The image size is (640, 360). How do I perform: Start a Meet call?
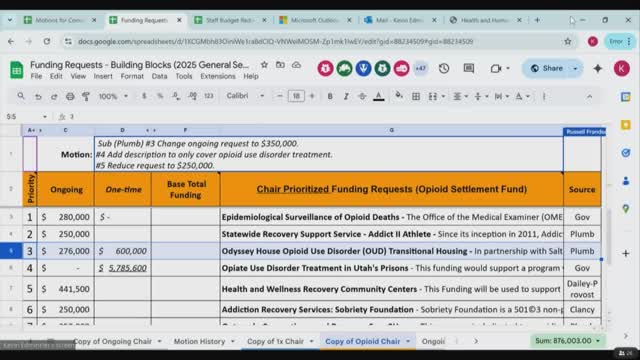point(496,68)
